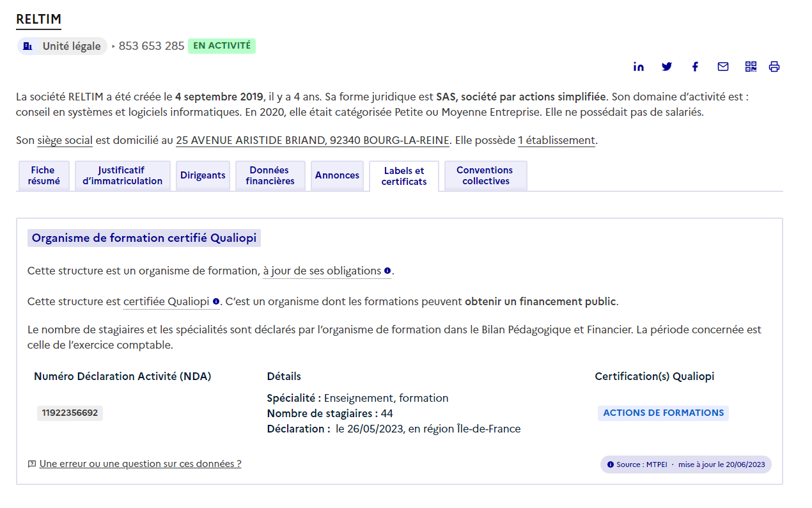Screen dimensions: 812x508
Task: Share the page on LinkedIn
Action: click(x=639, y=67)
